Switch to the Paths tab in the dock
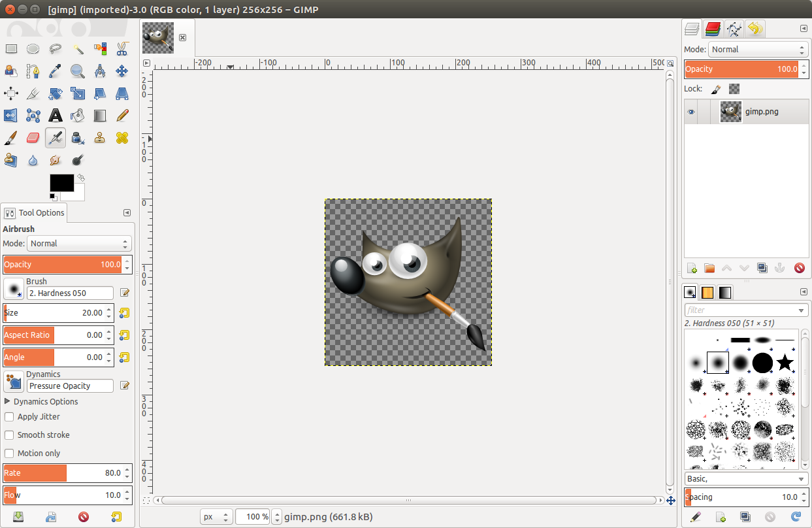The width and height of the screenshot is (812, 528). point(734,29)
